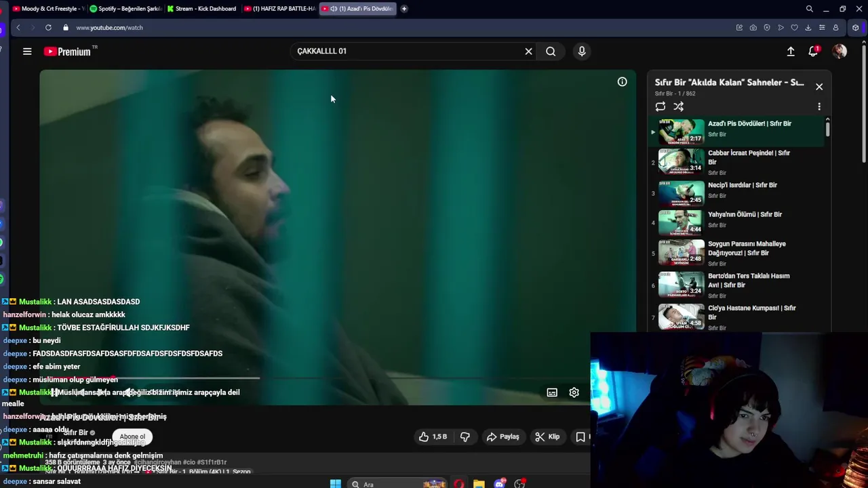The image size is (868, 488).
Task: Open a new browser tab
Action: [x=404, y=9]
